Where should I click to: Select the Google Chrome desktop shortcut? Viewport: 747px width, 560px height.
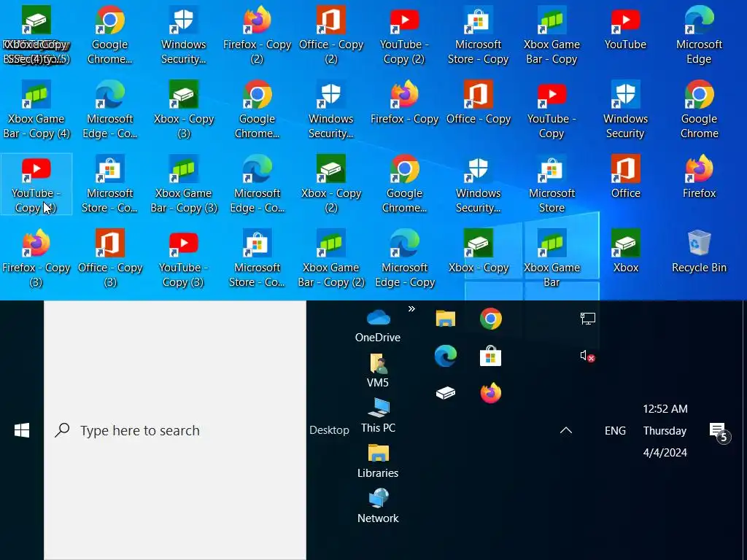699,109
